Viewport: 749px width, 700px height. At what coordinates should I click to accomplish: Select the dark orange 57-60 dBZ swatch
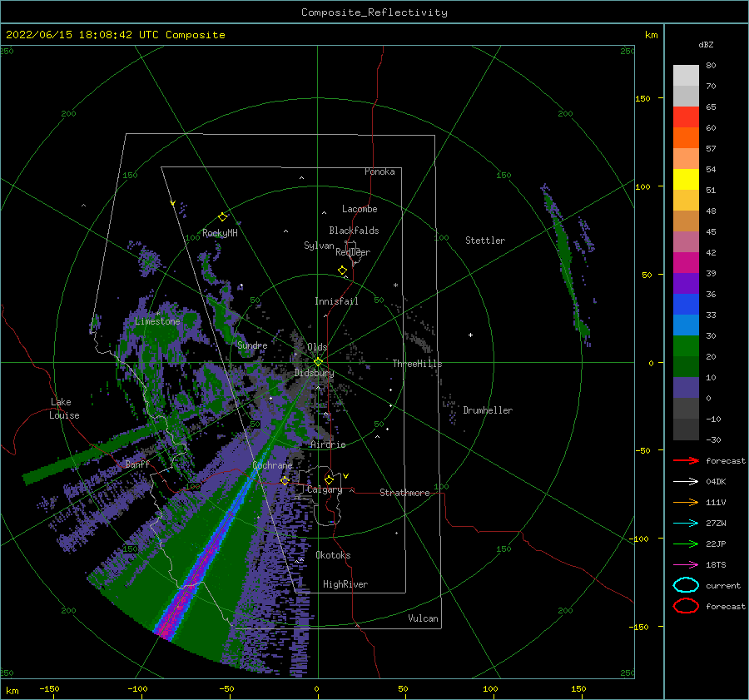point(686,138)
